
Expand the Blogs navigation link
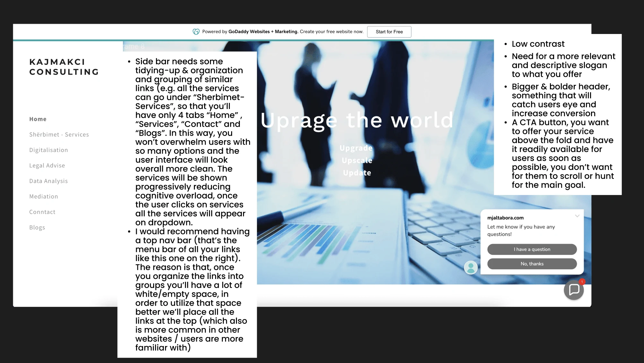37,227
